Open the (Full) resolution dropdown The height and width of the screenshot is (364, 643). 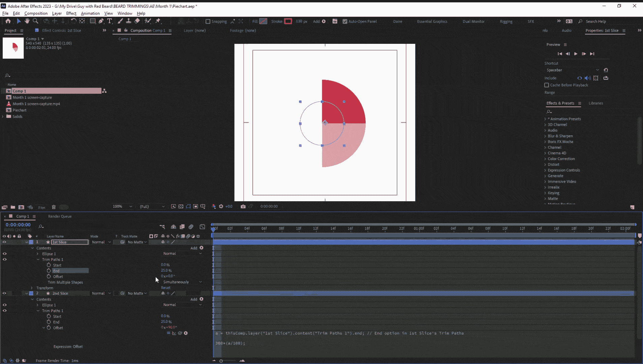point(152,206)
